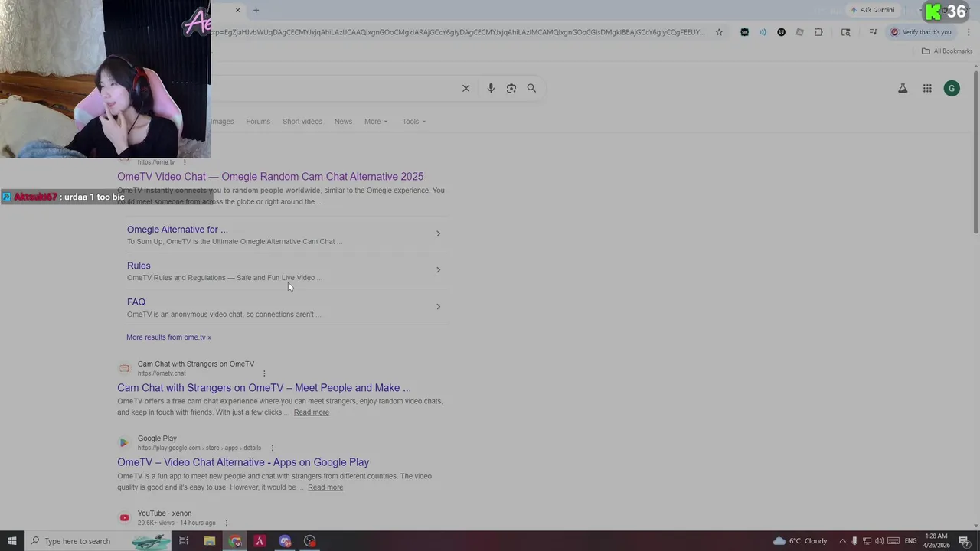Open All Bookmarks folder

(x=946, y=51)
